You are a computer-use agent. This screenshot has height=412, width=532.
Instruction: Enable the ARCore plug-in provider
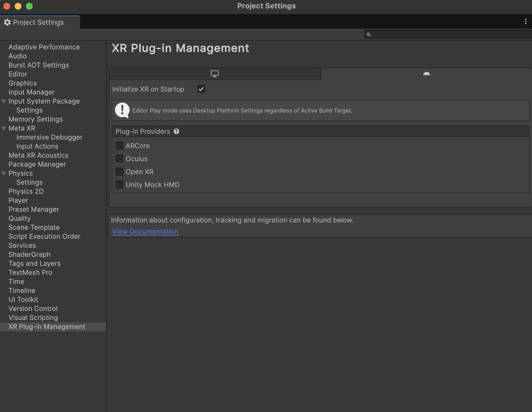[119, 145]
